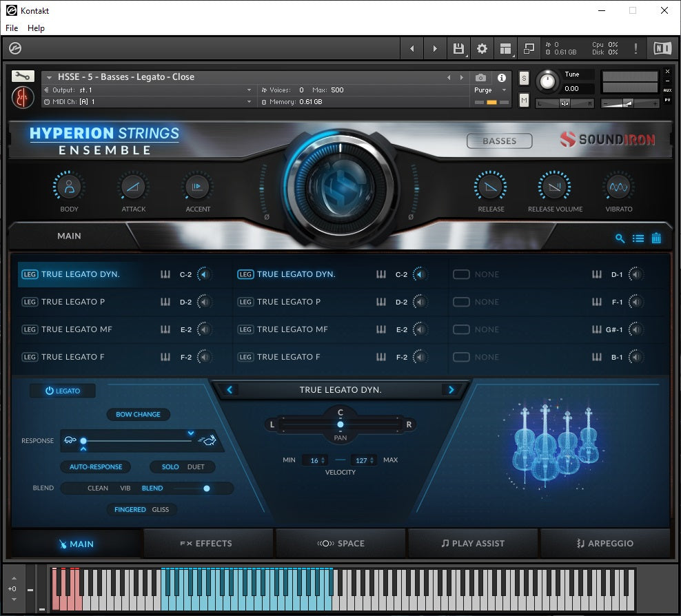Click the save floppy disk icon
681x616 pixels.
[458, 49]
